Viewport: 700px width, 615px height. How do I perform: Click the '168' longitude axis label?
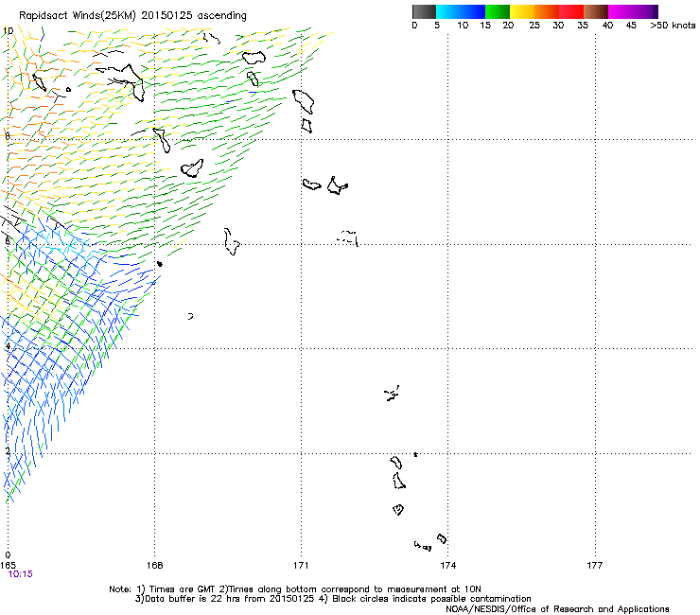[155, 566]
